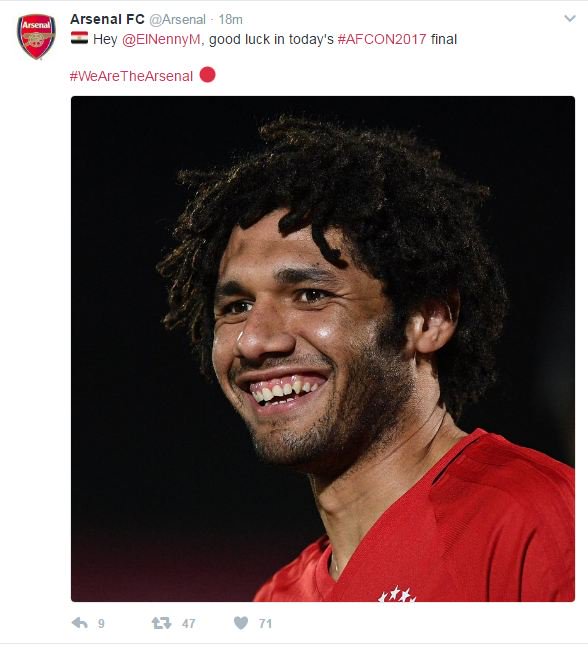Click the word "final" in the tweet
The height and width of the screenshot is (650, 588).
pyautogui.click(x=444, y=39)
